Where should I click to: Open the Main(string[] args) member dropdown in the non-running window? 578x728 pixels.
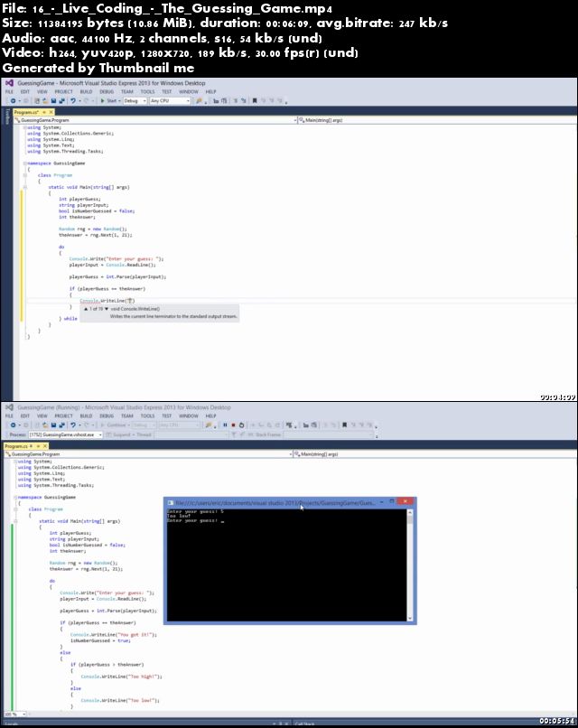(437, 120)
